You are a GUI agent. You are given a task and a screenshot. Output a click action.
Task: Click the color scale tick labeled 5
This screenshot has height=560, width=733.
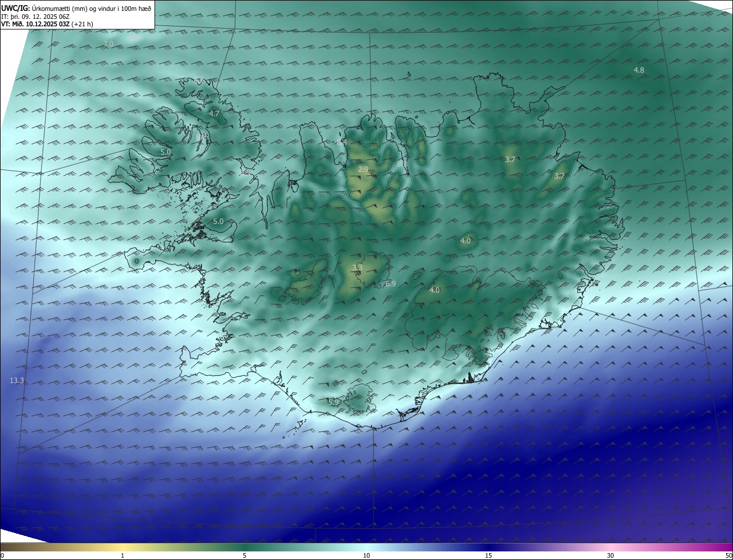point(245,555)
